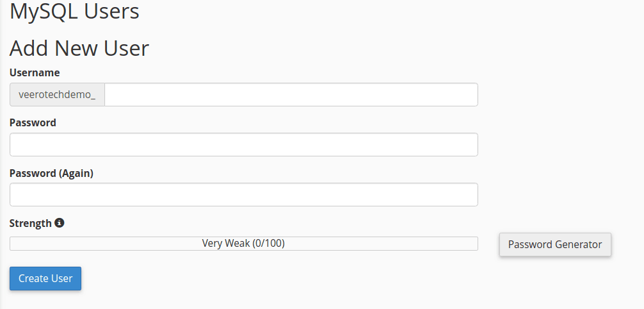
Task: Submit the new user with Create User
Action: coord(45,279)
